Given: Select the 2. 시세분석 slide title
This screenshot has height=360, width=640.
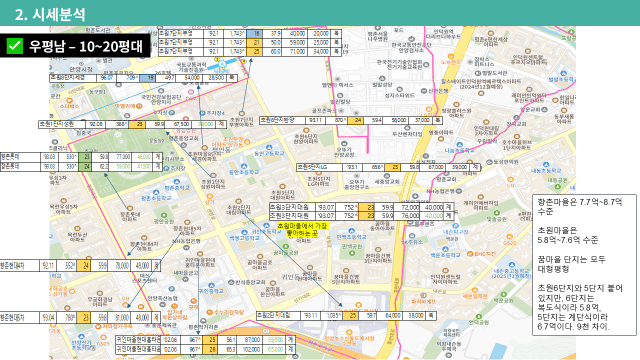Looking at the screenshot, I should point(50,15).
